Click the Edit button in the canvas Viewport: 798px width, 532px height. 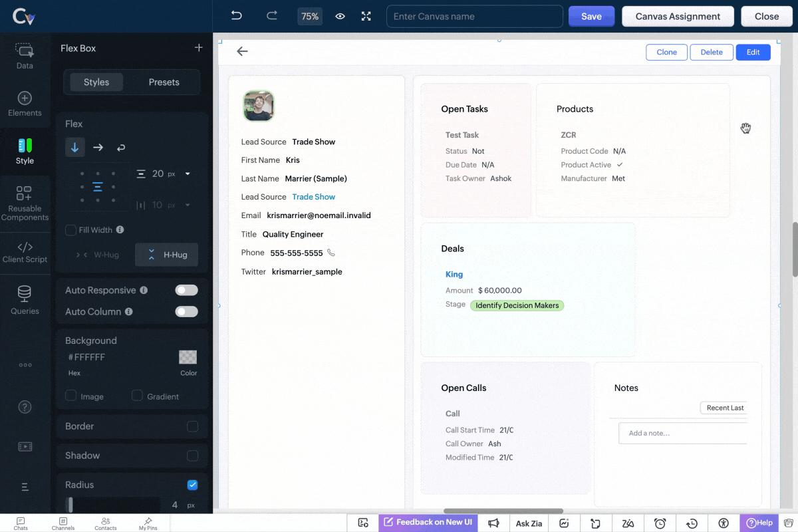click(753, 52)
